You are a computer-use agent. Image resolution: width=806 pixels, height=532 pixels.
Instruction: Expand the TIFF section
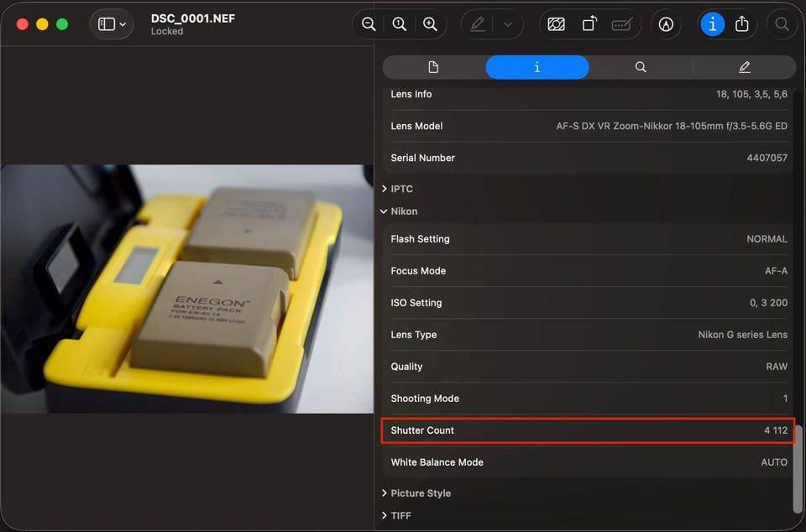coord(384,515)
